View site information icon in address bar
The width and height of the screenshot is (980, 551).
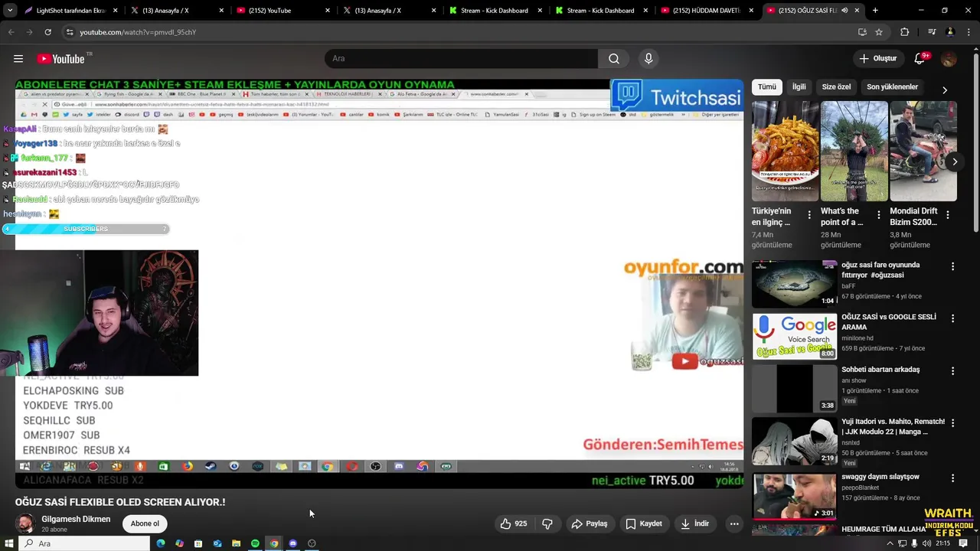[70, 32]
